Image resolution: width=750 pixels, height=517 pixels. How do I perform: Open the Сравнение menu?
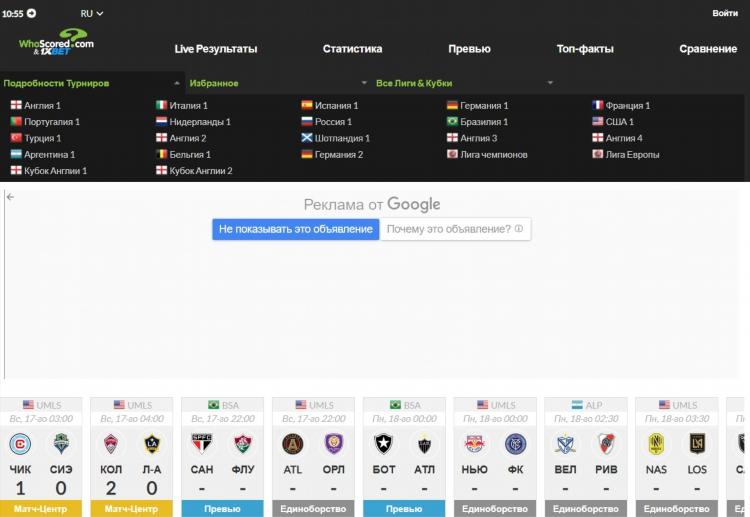708,49
